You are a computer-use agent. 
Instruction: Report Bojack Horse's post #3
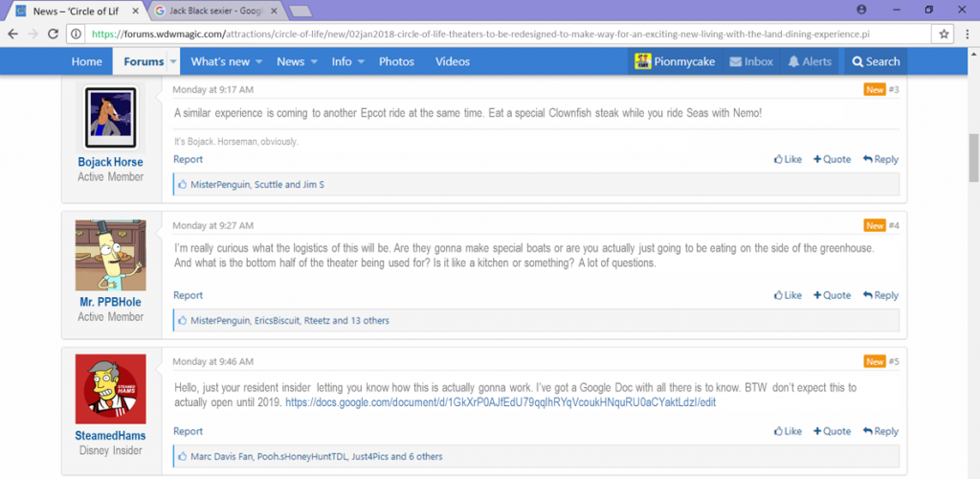(189, 159)
